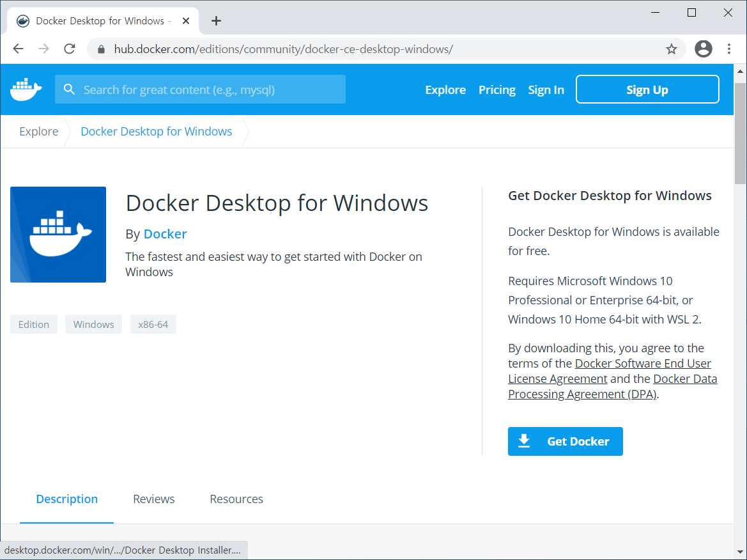Click the Explore breadcrumb
This screenshot has width=747, height=560.
[38, 131]
